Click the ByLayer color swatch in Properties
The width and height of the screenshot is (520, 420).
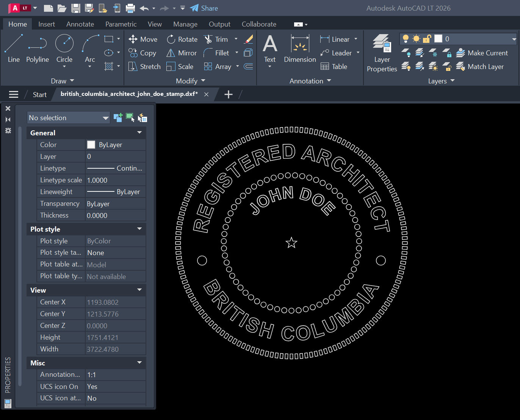(91, 144)
